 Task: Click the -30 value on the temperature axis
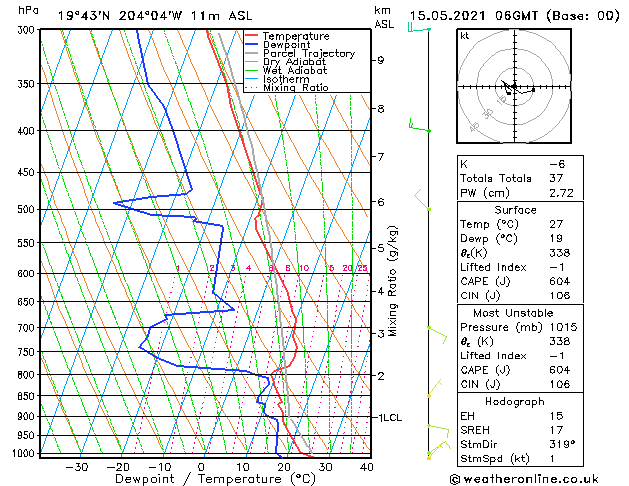coord(77,467)
